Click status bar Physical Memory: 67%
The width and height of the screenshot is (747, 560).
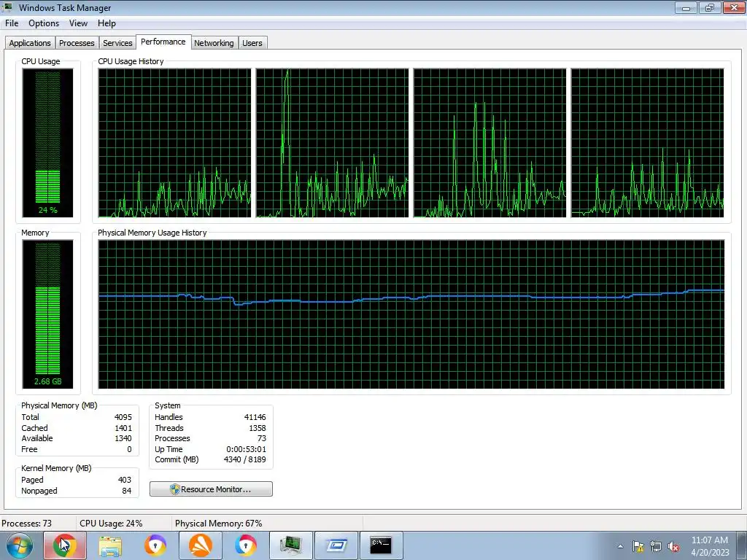click(x=219, y=524)
